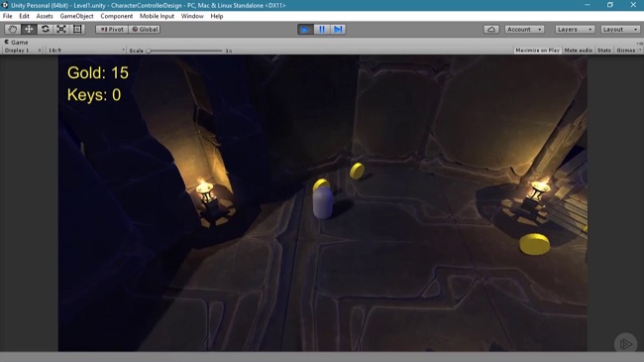
Task: Open the Layers dropdown
Action: click(x=575, y=29)
